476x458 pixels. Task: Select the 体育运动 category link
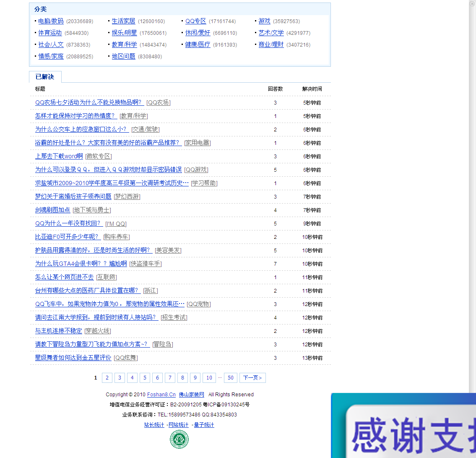point(50,33)
